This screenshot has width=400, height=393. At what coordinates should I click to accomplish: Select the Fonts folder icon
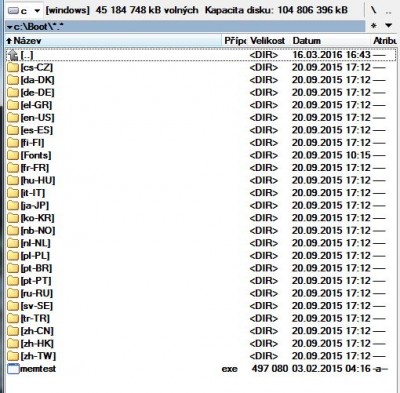(13, 155)
